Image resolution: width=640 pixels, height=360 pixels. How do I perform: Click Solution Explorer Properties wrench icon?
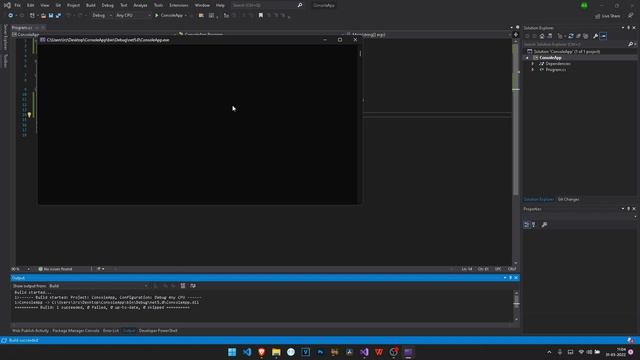click(596, 36)
